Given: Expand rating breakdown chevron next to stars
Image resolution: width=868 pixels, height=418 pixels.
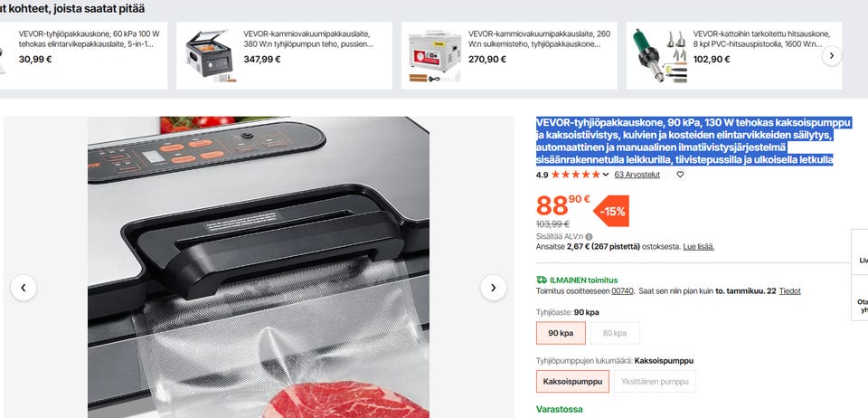Looking at the screenshot, I should (606, 175).
